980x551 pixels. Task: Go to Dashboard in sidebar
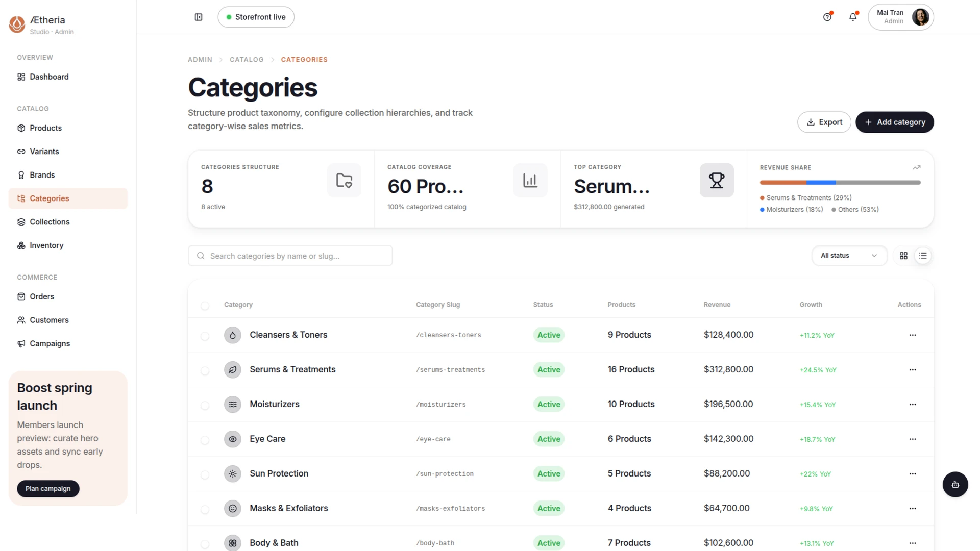[68, 77]
